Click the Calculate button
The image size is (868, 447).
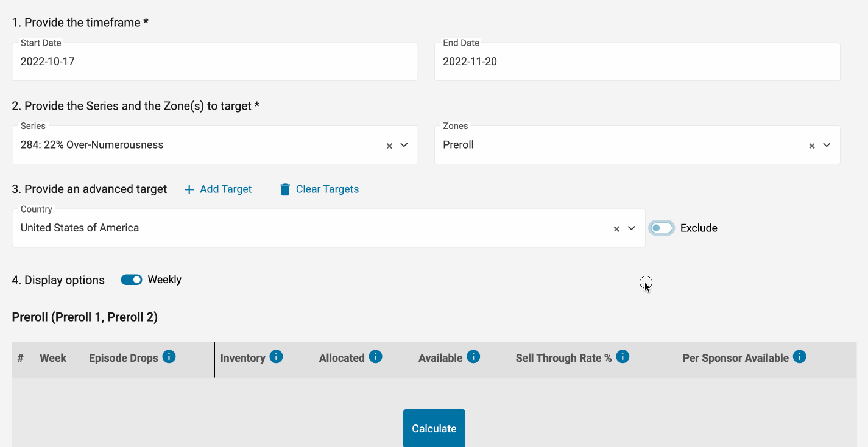point(434,428)
